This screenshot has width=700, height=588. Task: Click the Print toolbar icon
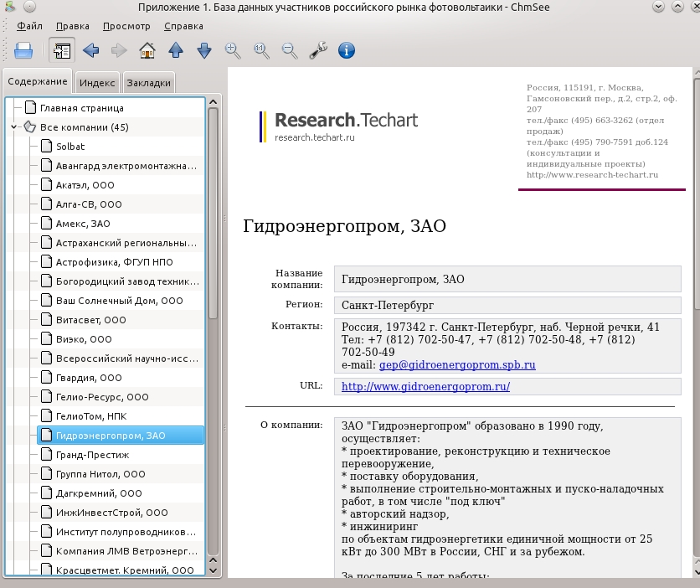point(23,50)
